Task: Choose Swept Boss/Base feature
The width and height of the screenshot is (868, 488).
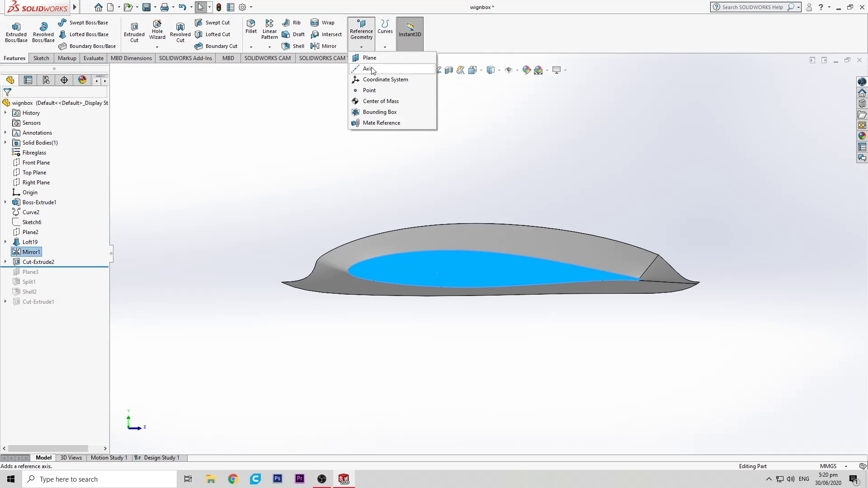Action: (x=83, y=23)
